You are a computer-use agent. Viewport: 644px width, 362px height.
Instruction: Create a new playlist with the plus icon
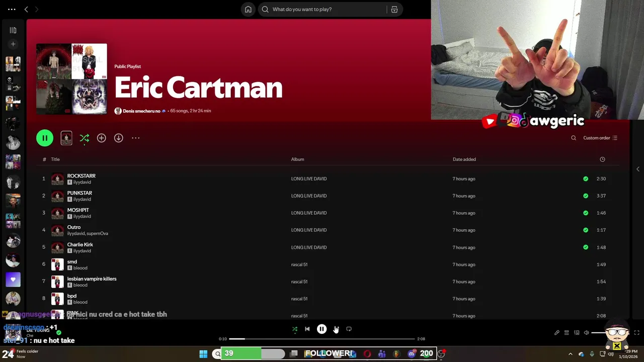click(13, 44)
